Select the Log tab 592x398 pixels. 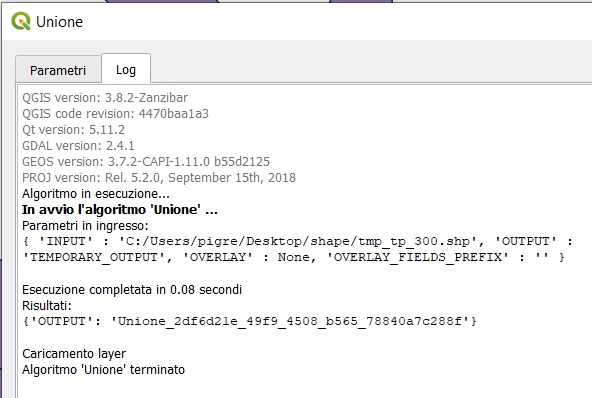[x=126, y=69]
